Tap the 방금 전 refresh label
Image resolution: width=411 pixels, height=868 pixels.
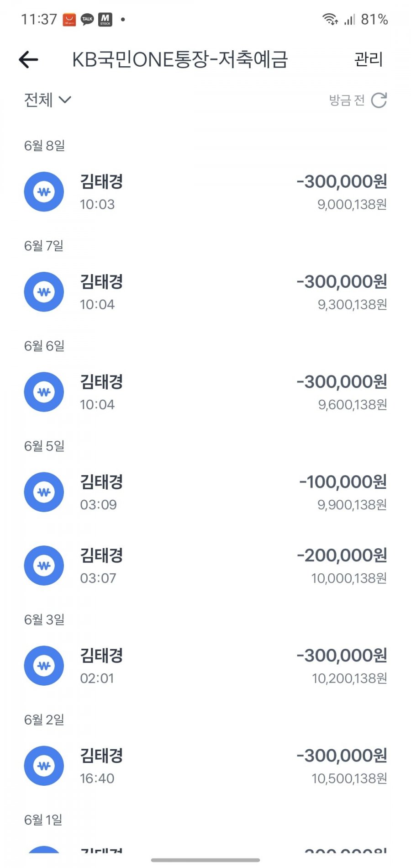[x=347, y=100]
